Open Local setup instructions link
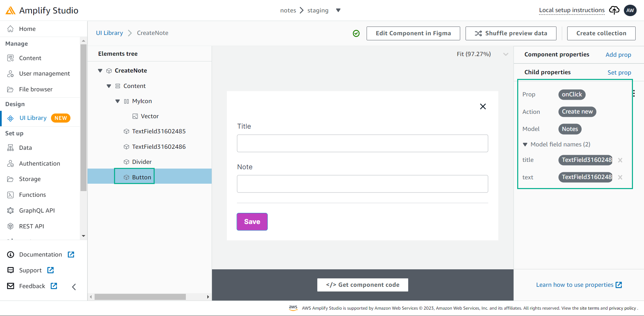 click(x=572, y=10)
